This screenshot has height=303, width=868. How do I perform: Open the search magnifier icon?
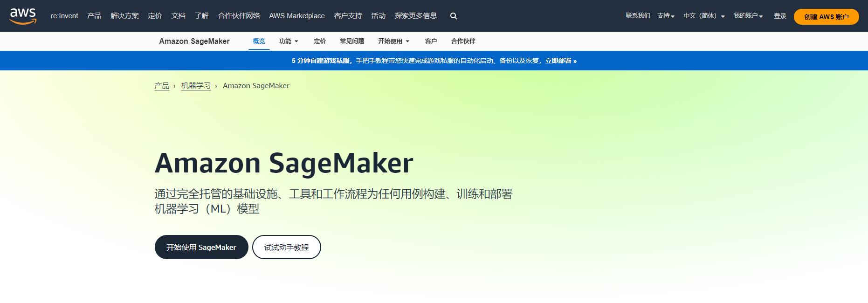coord(453,16)
